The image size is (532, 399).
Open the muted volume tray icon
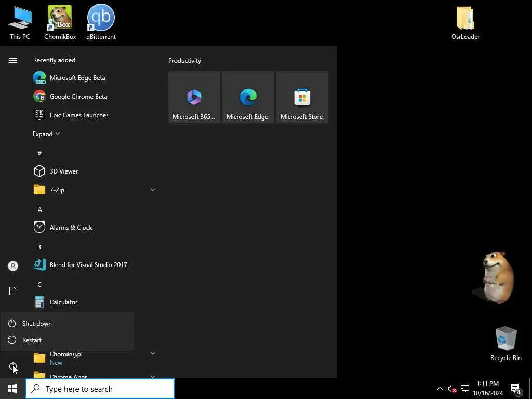tap(452, 389)
